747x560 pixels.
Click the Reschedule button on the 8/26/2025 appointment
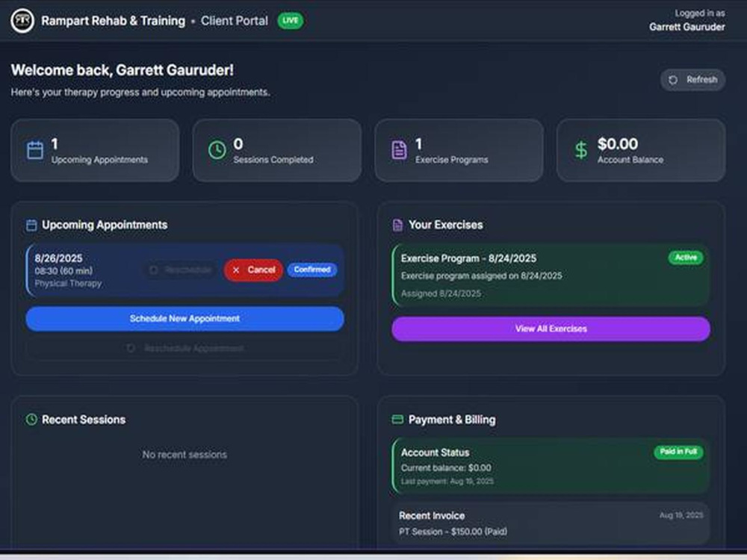pos(180,270)
